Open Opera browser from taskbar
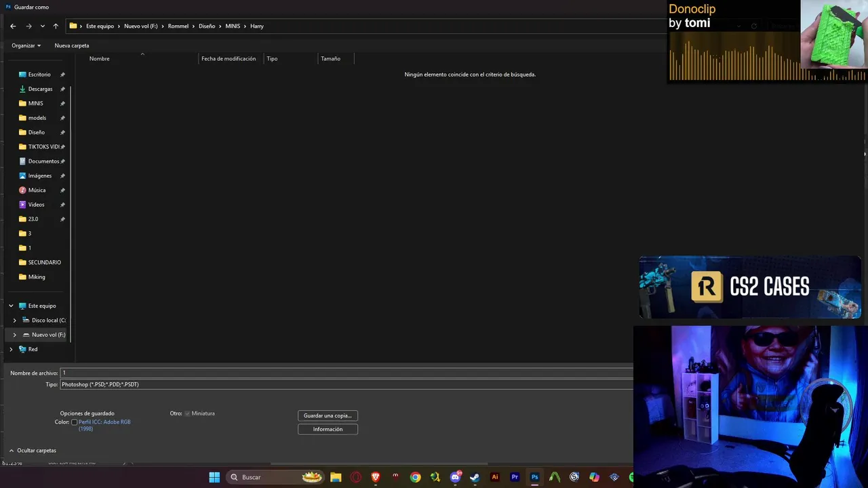 point(356,477)
